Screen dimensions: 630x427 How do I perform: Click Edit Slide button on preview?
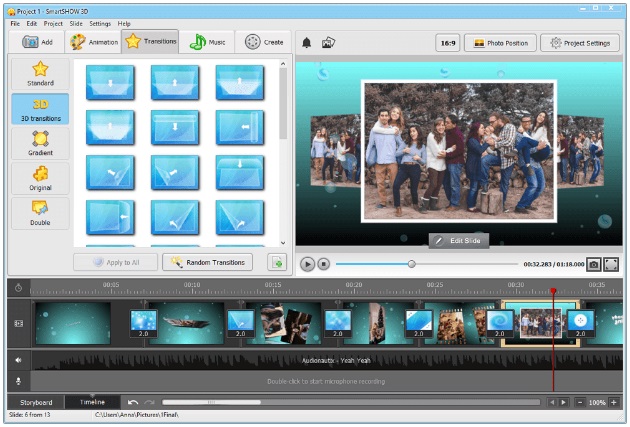click(459, 241)
